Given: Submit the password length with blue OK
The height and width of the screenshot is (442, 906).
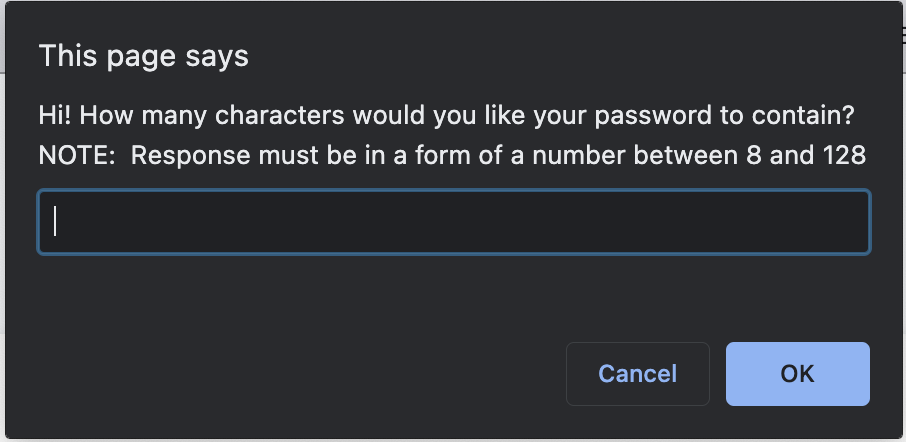Looking at the screenshot, I should point(797,374).
